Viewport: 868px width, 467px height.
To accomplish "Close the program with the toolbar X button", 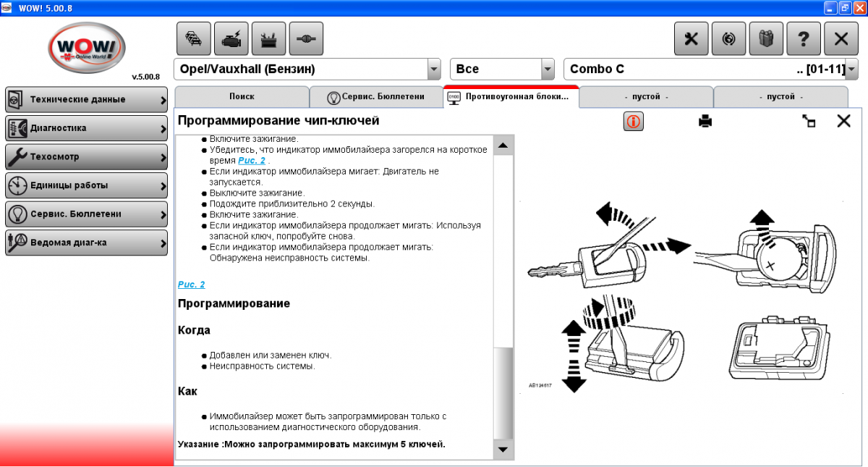I will [841, 38].
